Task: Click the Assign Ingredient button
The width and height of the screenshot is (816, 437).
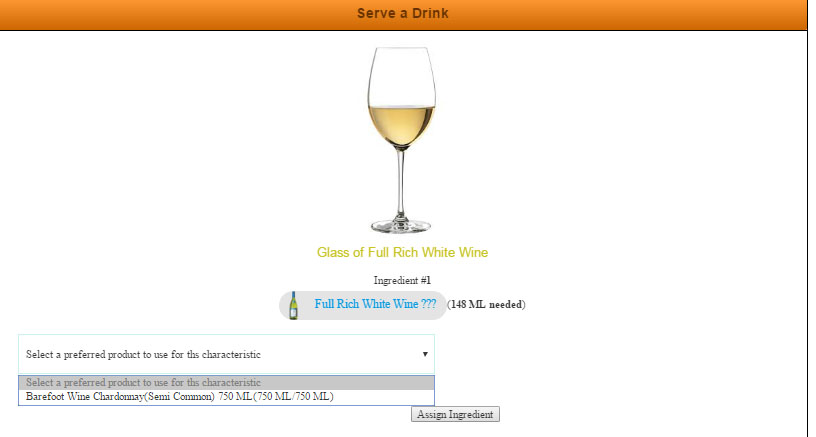Action: [x=455, y=414]
